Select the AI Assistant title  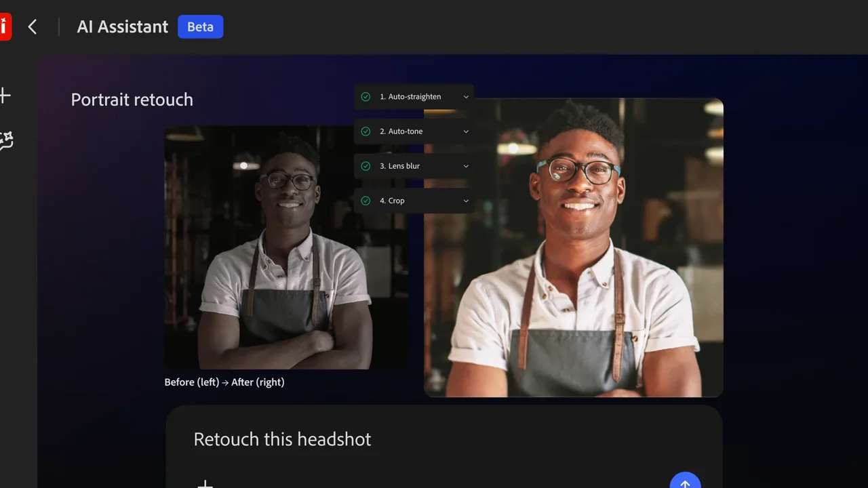click(122, 26)
